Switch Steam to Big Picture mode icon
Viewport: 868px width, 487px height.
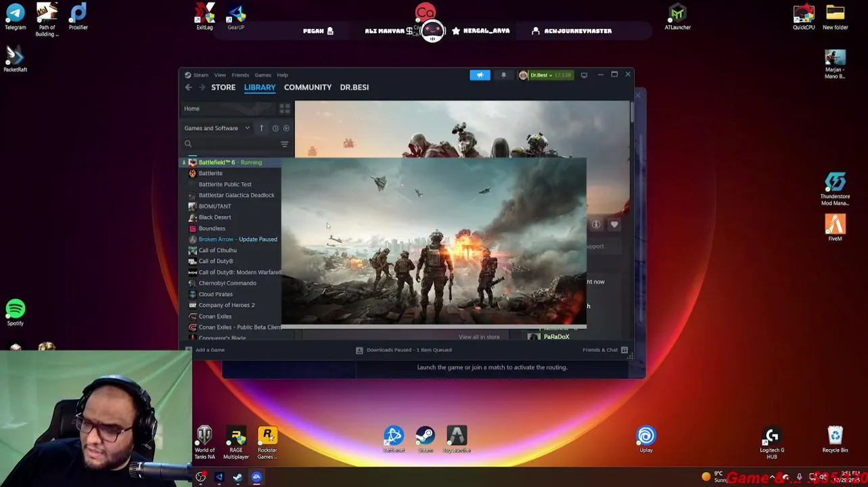pyautogui.click(x=584, y=75)
